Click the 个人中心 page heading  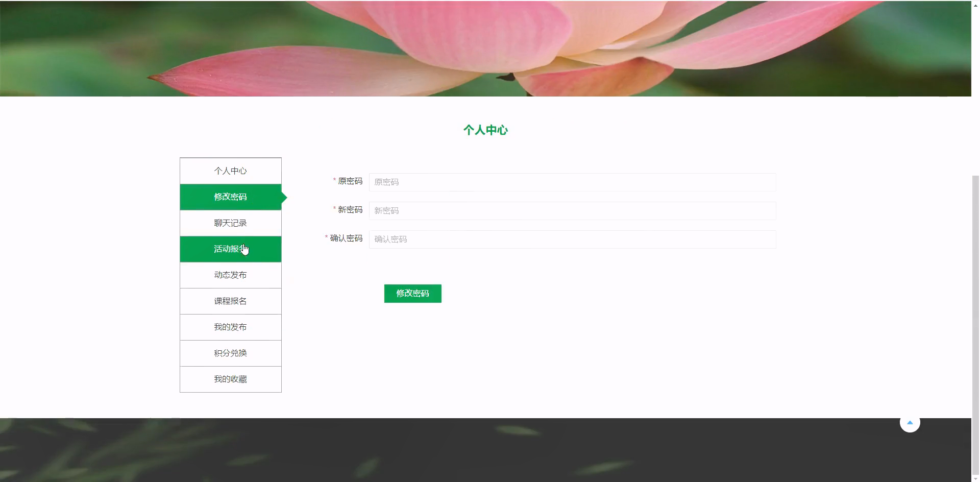485,130
